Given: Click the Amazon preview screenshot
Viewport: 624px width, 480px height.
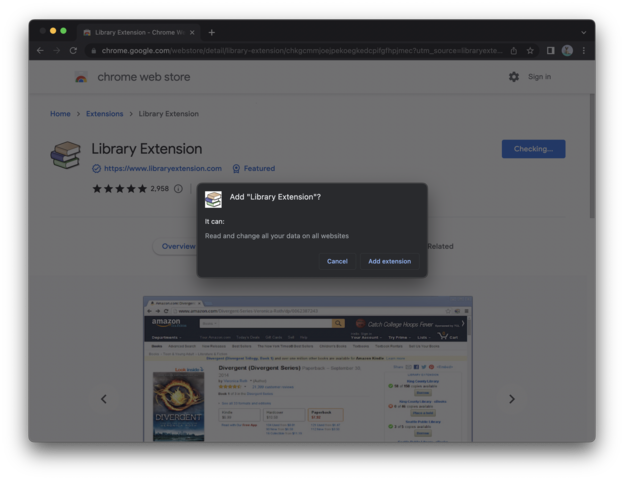Looking at the screenshot, I should click(x=308, y=369).
